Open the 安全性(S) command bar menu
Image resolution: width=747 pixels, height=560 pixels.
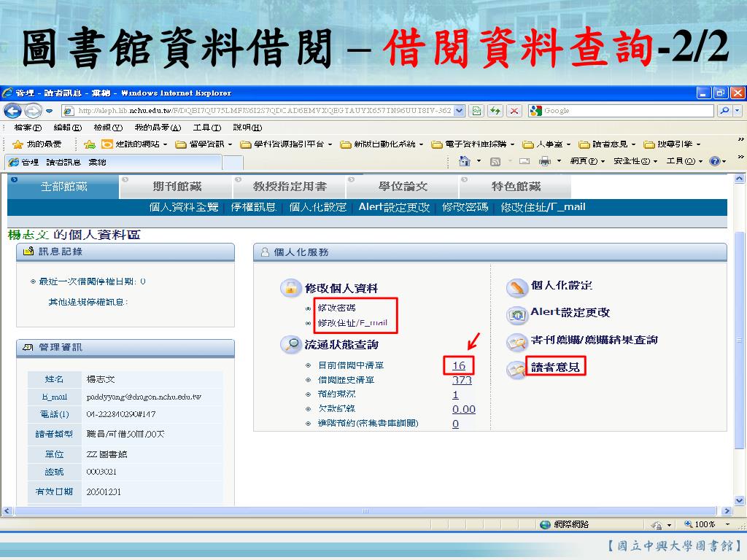coord(635,161)
